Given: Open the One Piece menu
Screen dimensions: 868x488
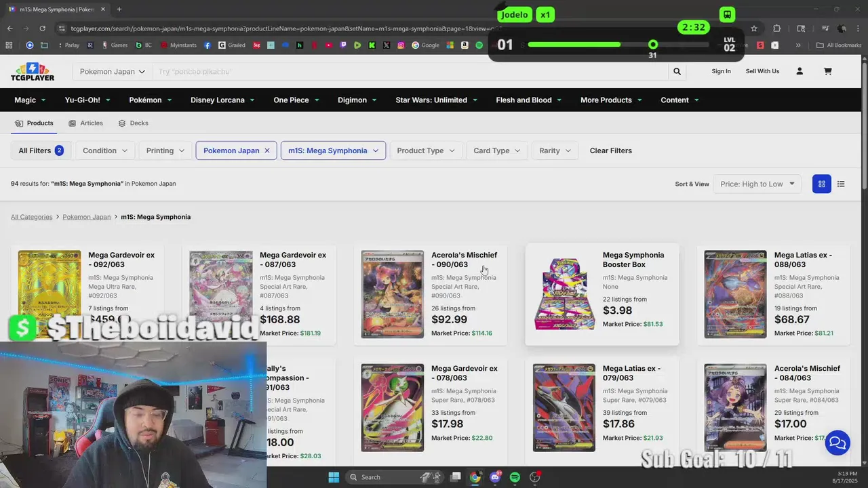Looking at the screenshot, I should coord(296,100).
